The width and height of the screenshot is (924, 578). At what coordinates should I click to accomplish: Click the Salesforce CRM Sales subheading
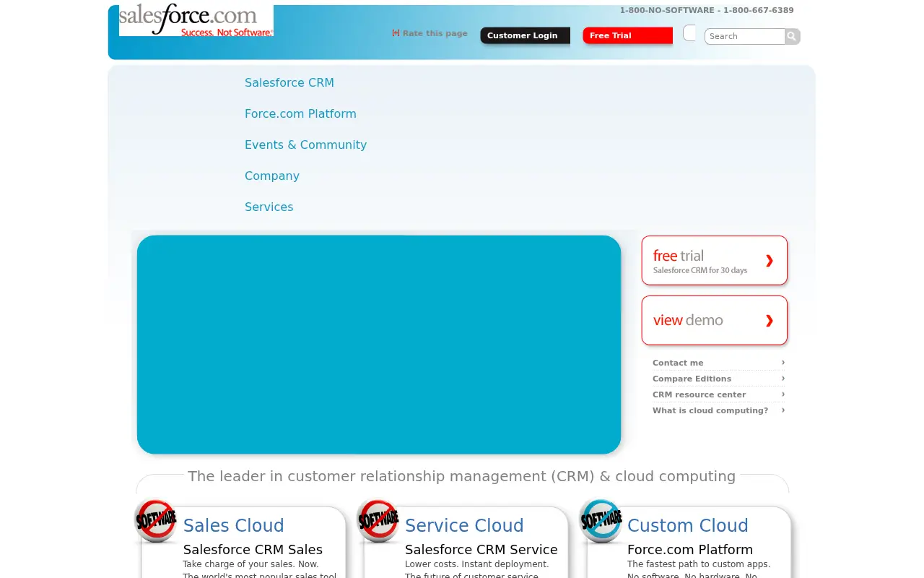pos(253,550)
